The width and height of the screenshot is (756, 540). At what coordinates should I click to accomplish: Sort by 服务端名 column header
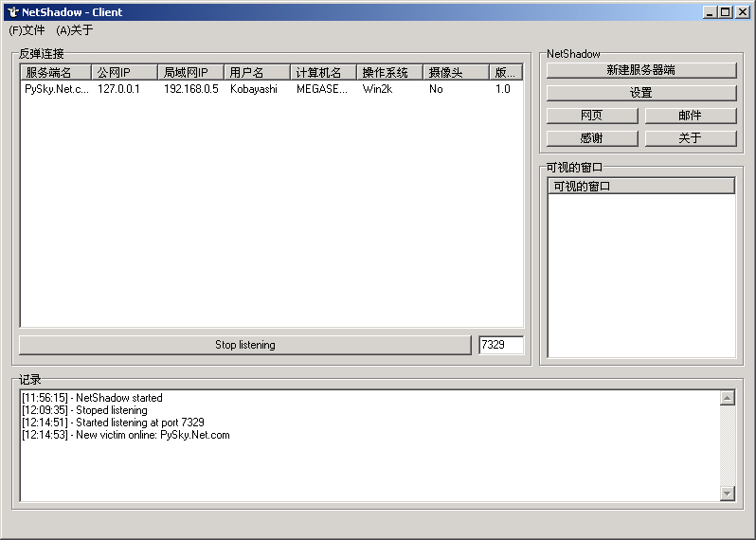click(56, 73)
